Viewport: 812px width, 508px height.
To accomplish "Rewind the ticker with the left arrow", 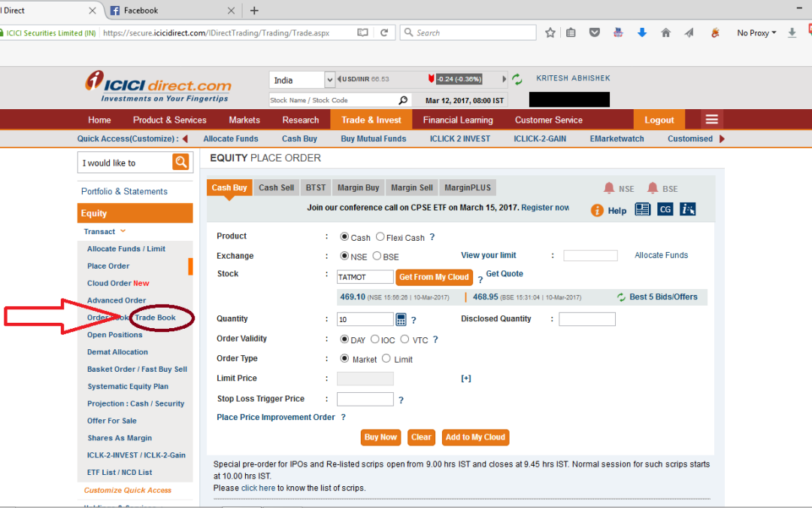I will 338,79.
